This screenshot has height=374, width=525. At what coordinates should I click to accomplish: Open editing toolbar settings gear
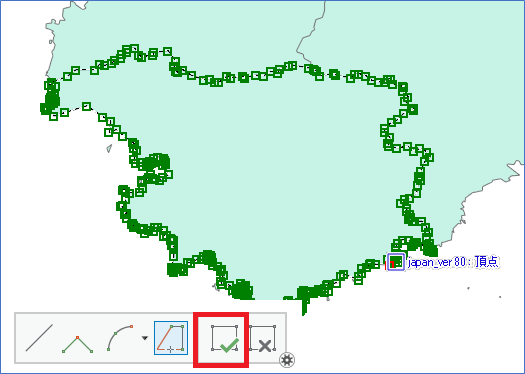(x=287, y=360)
